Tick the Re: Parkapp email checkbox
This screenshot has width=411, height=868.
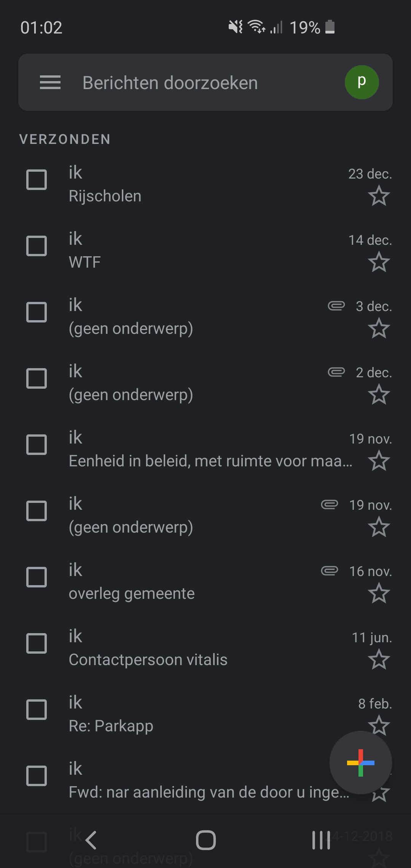37,710
